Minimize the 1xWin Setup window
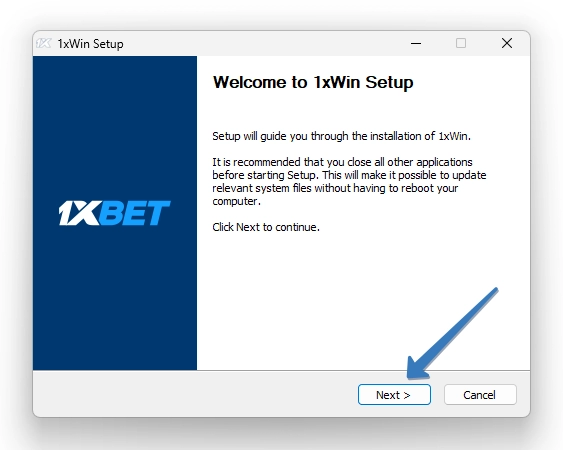This screenshot has height=450, width=563. click(416, 43)
